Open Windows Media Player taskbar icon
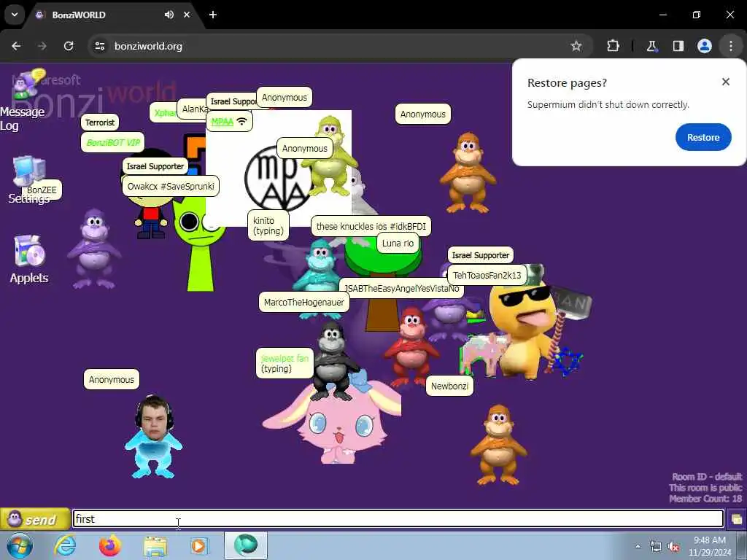The width and height of the screenshot is (747, 560). pos(199,545)
